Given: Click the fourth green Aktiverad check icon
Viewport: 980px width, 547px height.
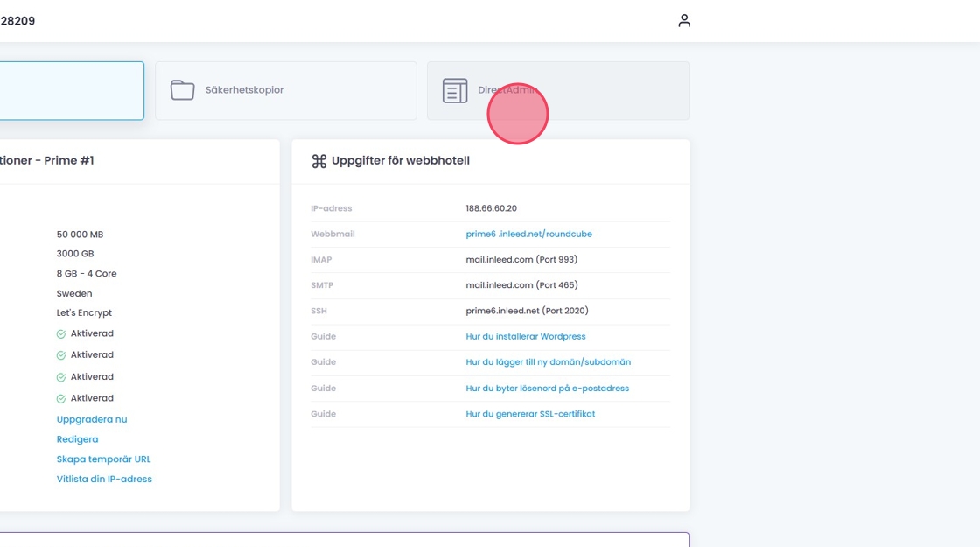Looking at the screenshot, I should (61, 399).
